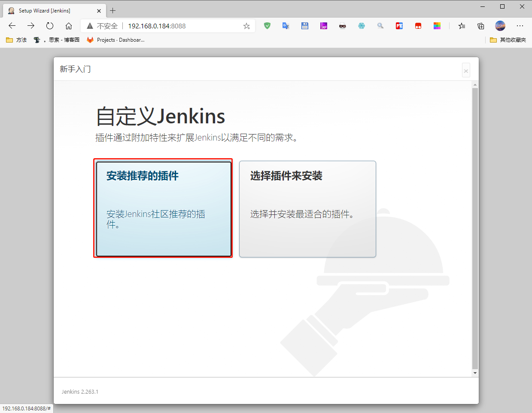Click the magnifier extension icon
Screen dimensions: 532x413
click(380, 26)
